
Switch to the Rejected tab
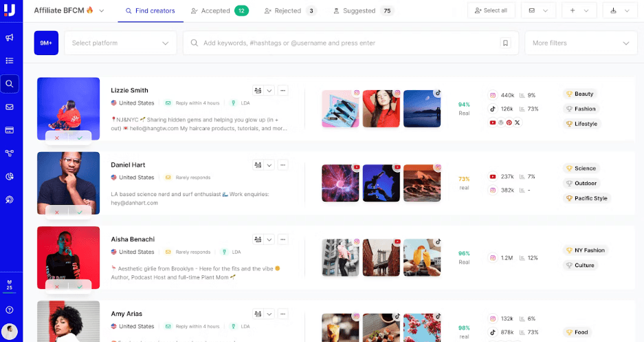pos(290,11)
